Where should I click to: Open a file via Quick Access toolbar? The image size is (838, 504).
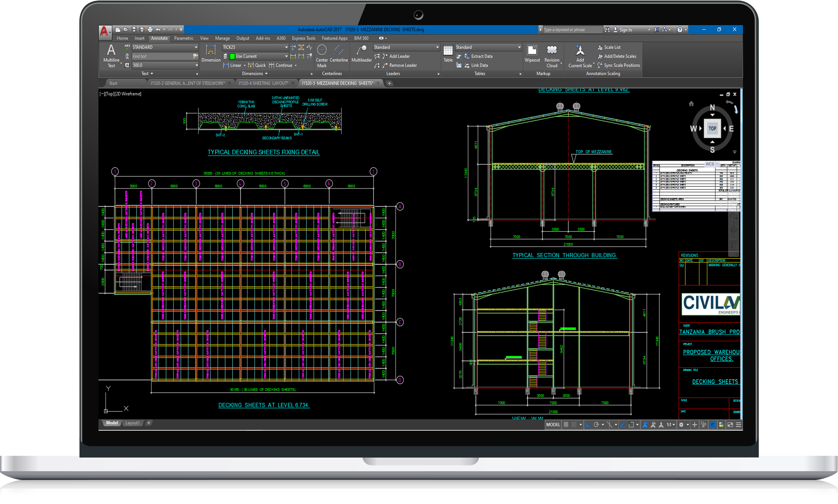pyautogui.click(x=126, y=30)
